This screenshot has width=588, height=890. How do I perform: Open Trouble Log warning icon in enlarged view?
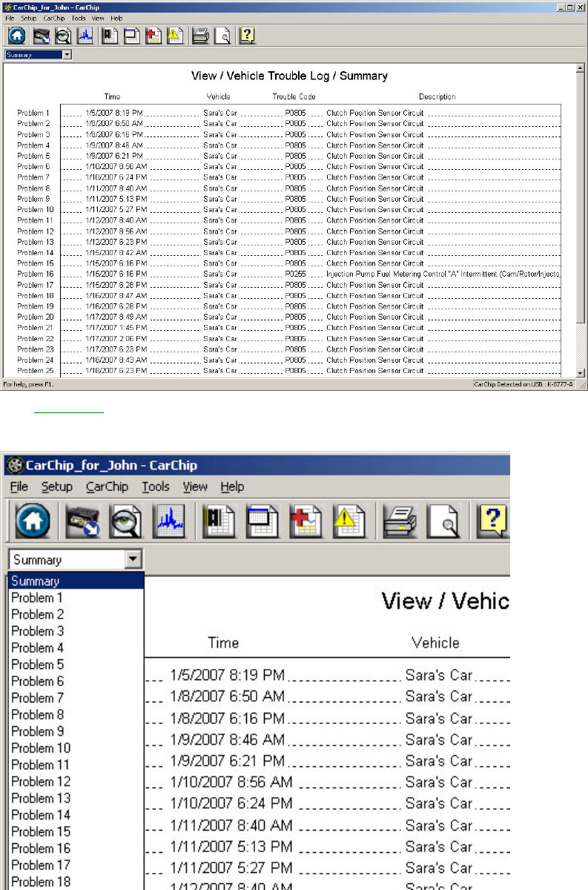(x=351, y=521)
